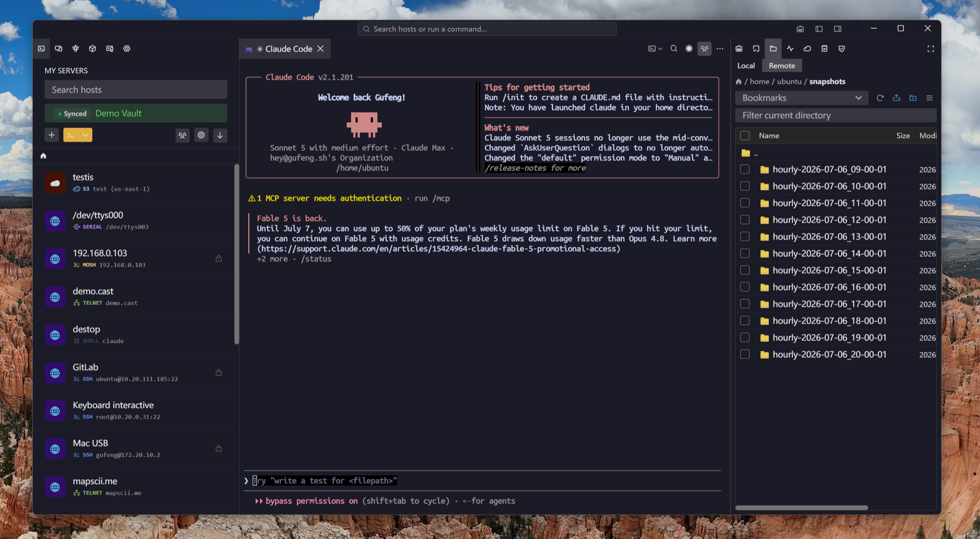Open the more options ellipsis in terminal toolbar
980x539 pixels.
pos(720,48)
